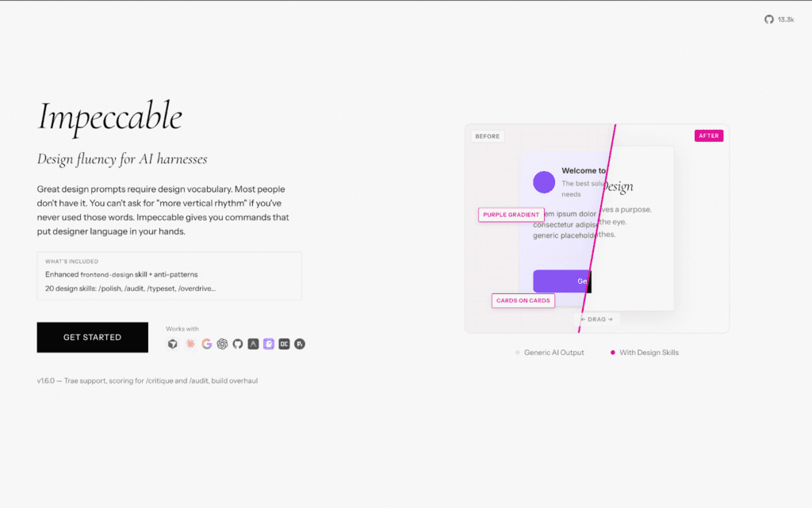The height and width of the screenshot is (508, 812).
Task: Click the DRAG handle on comparison slider
Action: click(x=597, y=319)
